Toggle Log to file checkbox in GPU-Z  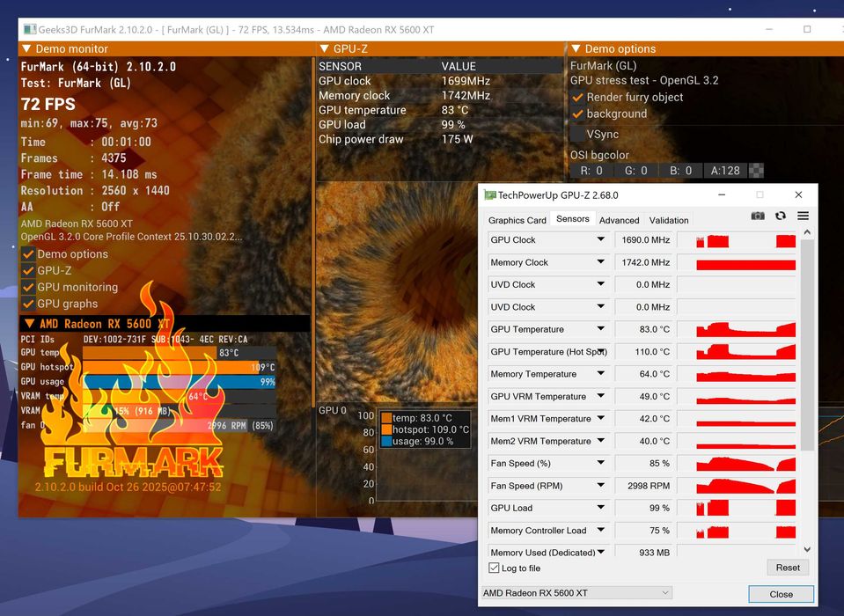click(494, 568)
